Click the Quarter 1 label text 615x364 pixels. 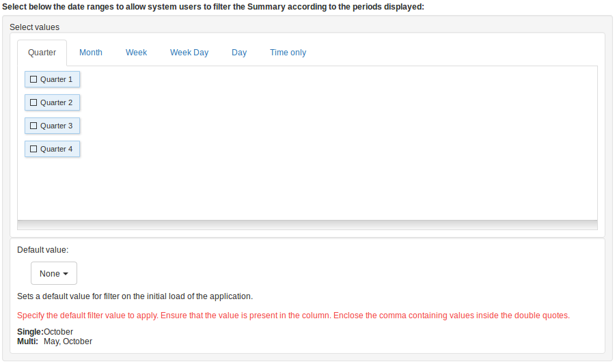coord(56,79)
